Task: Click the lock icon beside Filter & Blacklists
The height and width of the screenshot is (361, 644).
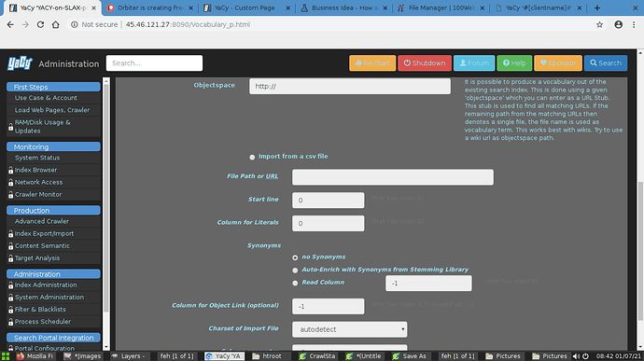Action: point(10,310)
